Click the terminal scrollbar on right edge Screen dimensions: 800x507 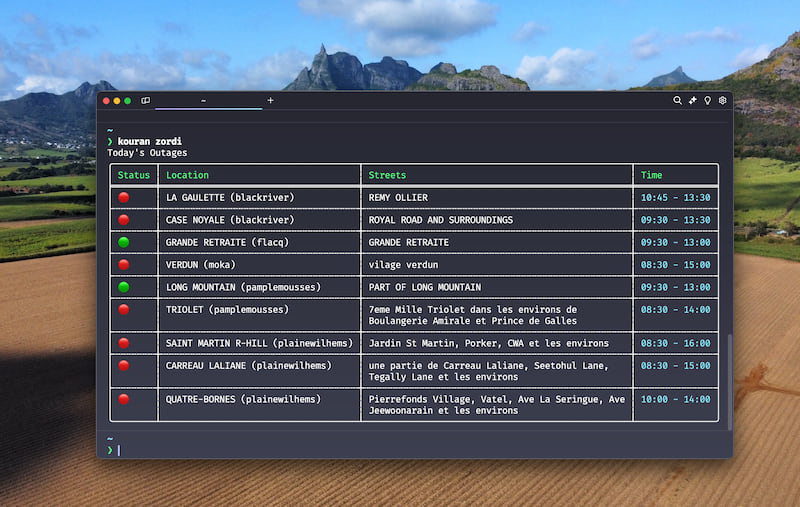(730, 380)
